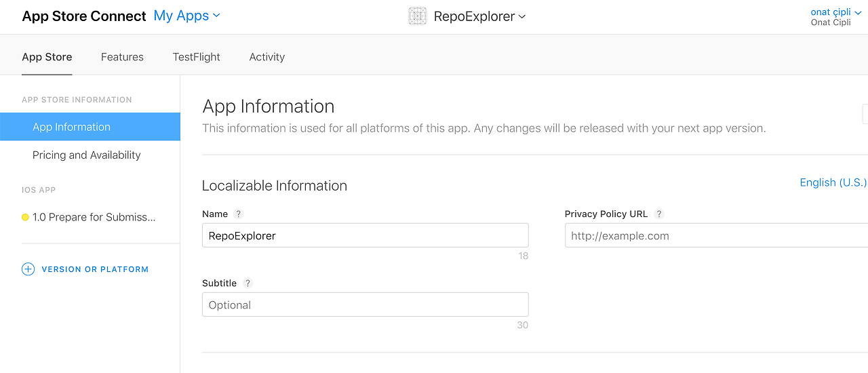Click the help icon next to Name
Viewport: 868px width, 373px height.
[x=238, y=214]
